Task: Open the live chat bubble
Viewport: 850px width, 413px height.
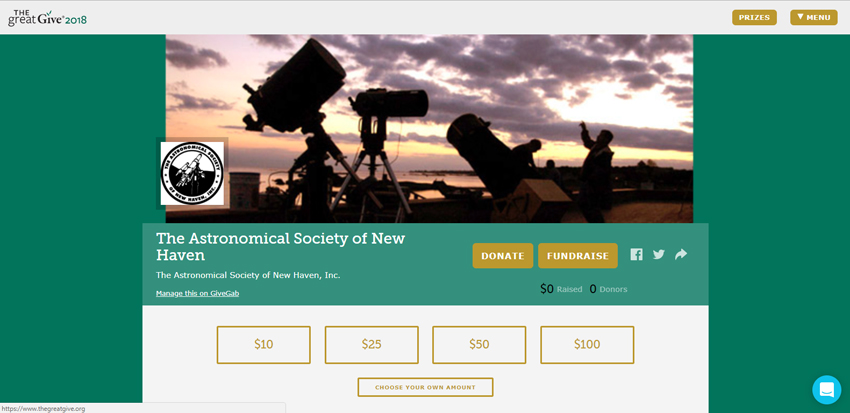Action: (x=827, y=390)
